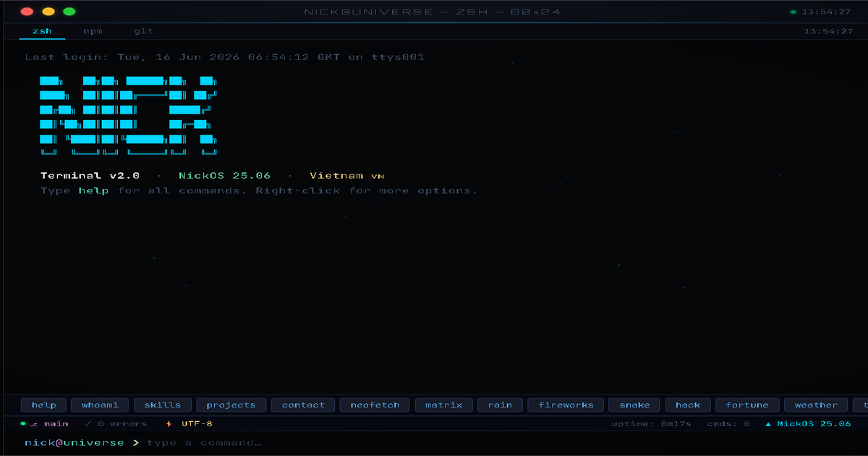This screenshot has width=868, height=456.
Task: Start the matrix effect button
Action: click(x=443, y=405)
